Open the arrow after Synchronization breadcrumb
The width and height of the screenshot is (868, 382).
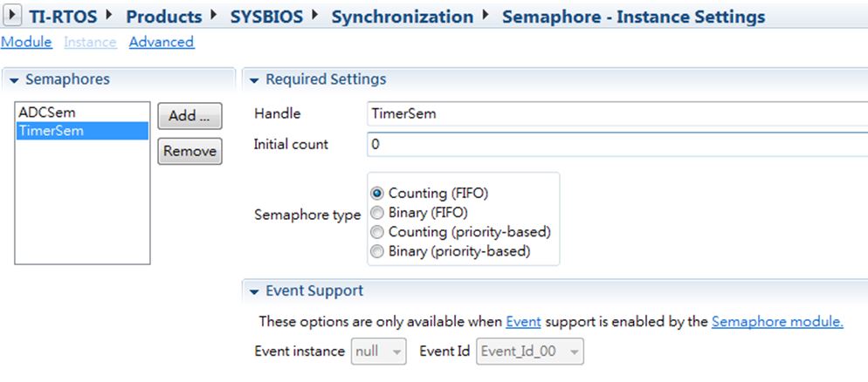(x=486, y=15)
